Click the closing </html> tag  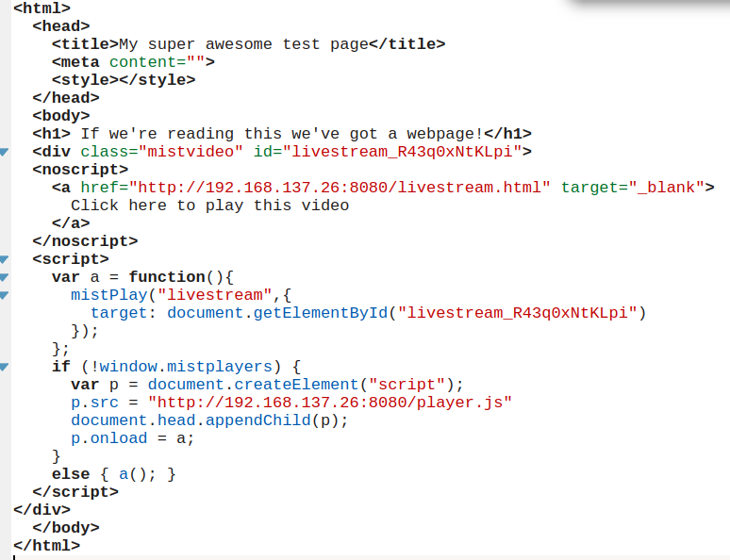46,546
